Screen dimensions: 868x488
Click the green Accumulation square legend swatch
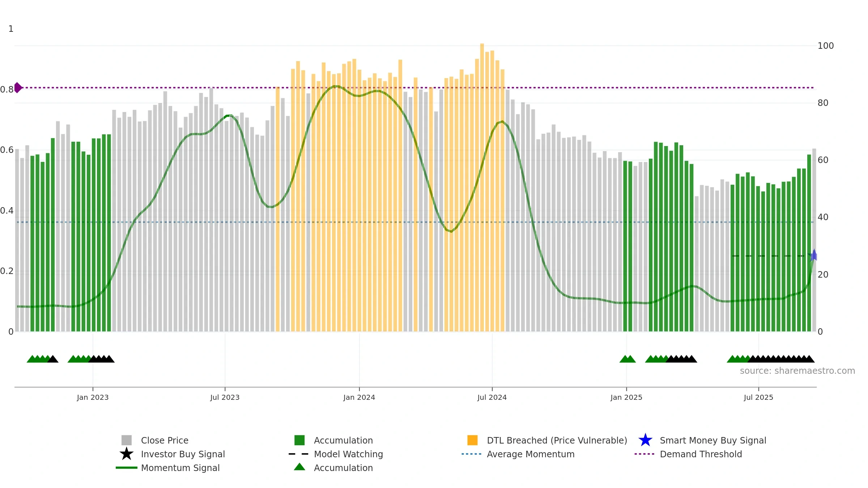[299, 440]
